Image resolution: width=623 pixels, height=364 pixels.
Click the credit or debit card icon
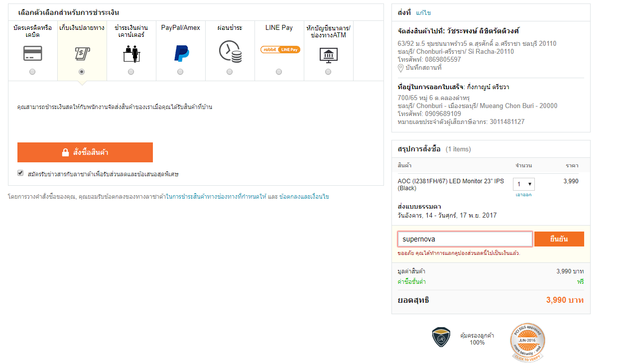pyautogui.click(x=32, y=53)
